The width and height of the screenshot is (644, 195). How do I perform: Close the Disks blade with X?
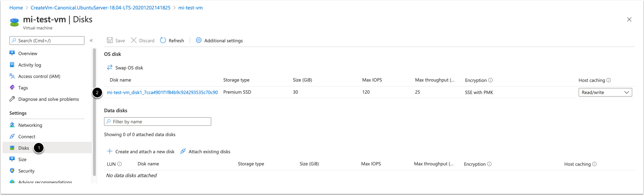coord(629,20)
